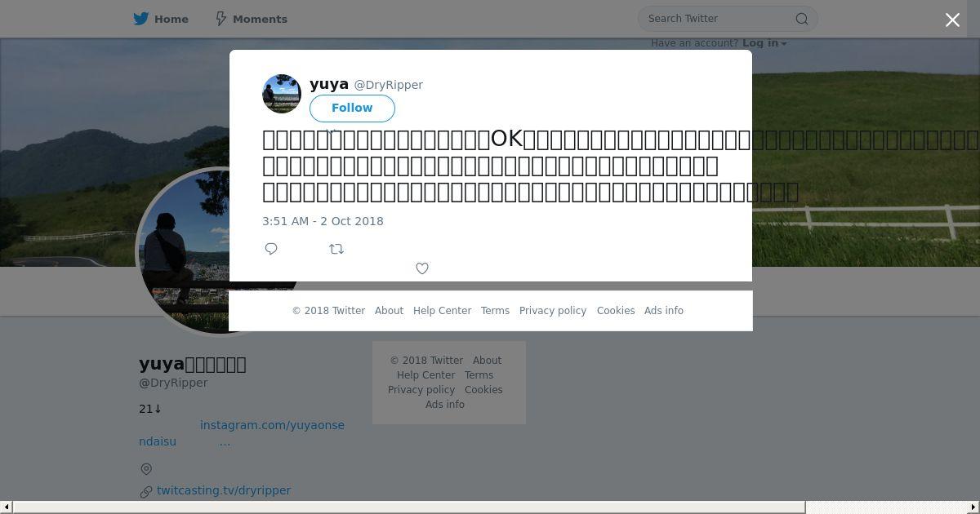
Task: Click the horizontal scrollbar left arrow
Action: [6, 507]
